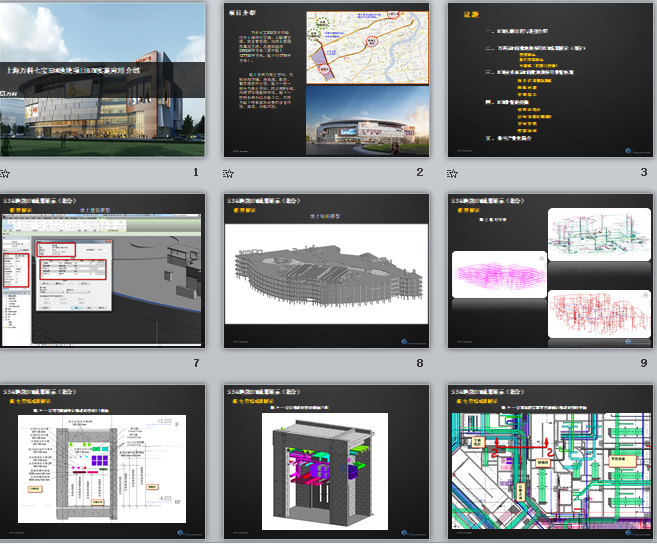Select slide 8 with the gray structural model
Image resolution: width=657 pixels, height=544 pixels.
pos(326,271)
